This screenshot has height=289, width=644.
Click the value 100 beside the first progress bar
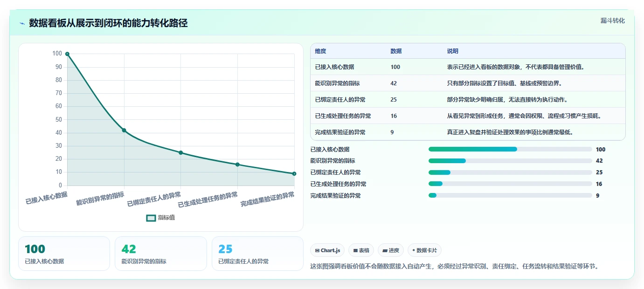(x=601, y=150)
